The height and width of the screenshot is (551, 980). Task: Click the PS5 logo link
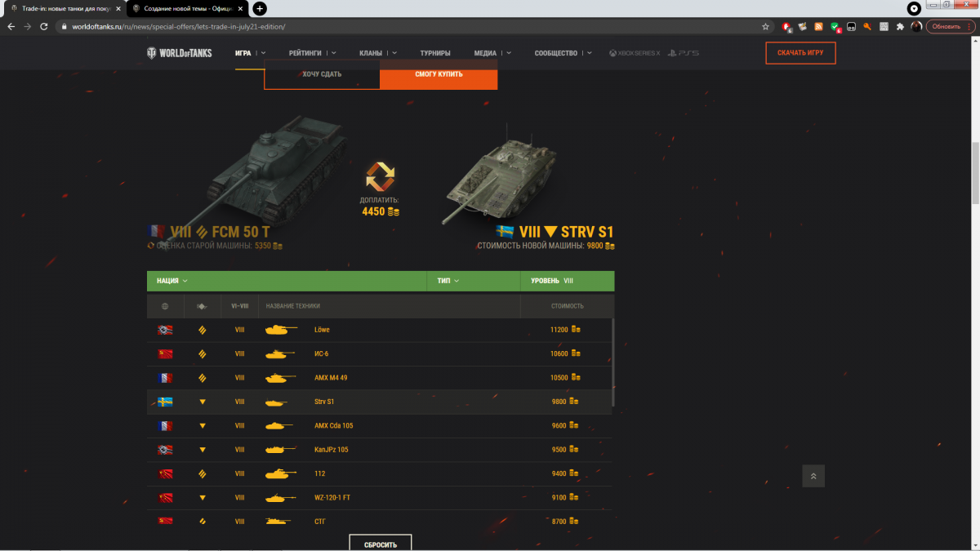(x=683, y=53)
